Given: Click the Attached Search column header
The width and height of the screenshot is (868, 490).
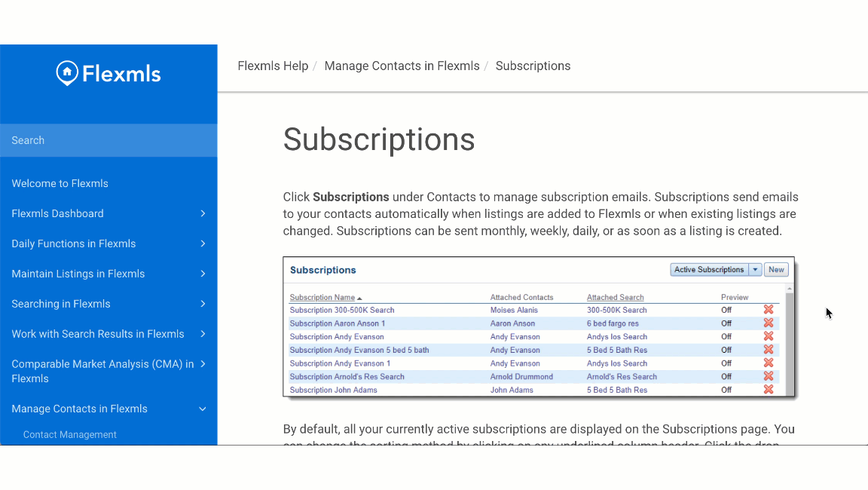Looking at the screenshot, I should [x=615, y=298].
